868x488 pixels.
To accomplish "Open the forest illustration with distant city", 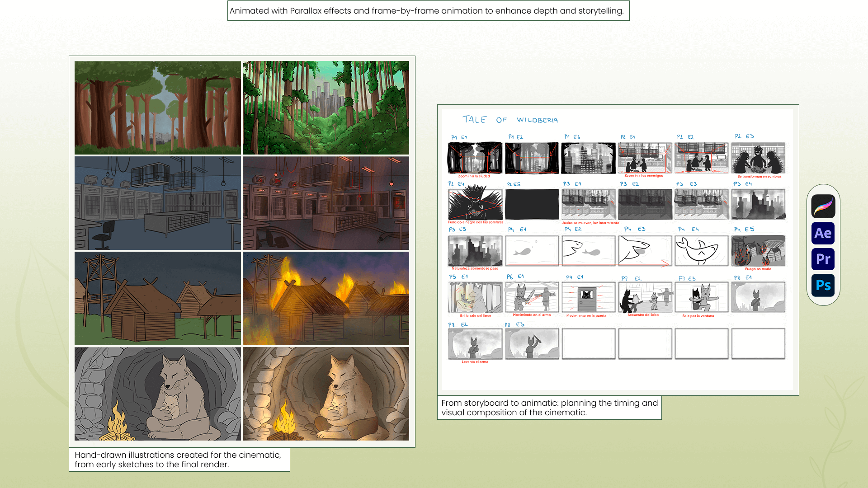I will tap(325, 108).
